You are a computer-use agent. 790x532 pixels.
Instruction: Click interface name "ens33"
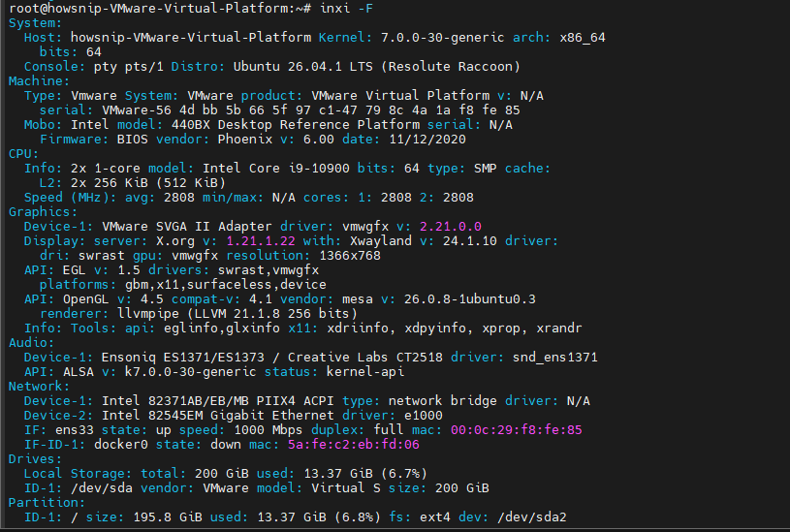coord(74,430)
